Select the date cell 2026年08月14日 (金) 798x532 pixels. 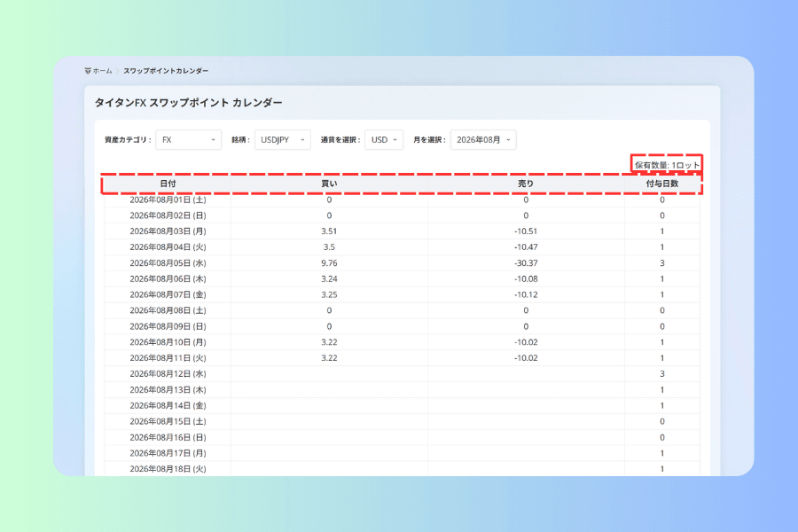[168, 406]
